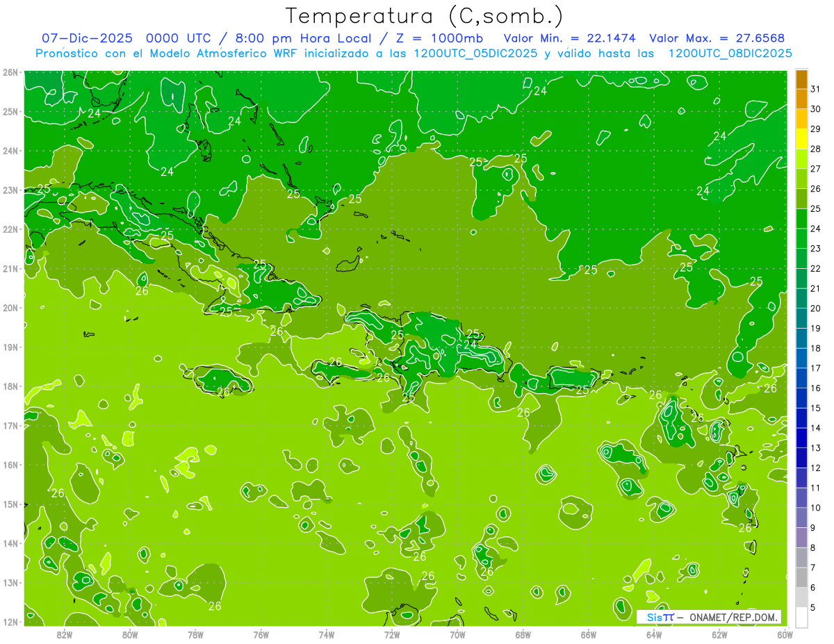This screenshot has height=644, width=834.
Task: Click the 21N latitude axis label
Action: tap(10, 269)
